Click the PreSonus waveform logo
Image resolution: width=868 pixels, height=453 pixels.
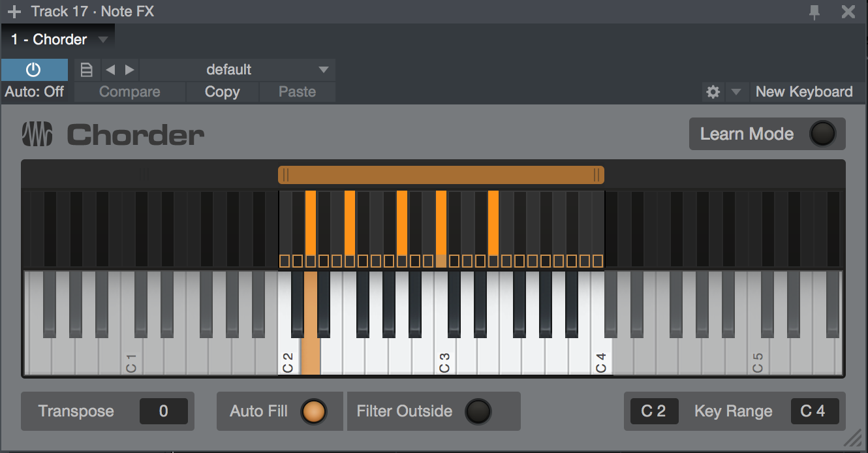click(x=37, y=135)
